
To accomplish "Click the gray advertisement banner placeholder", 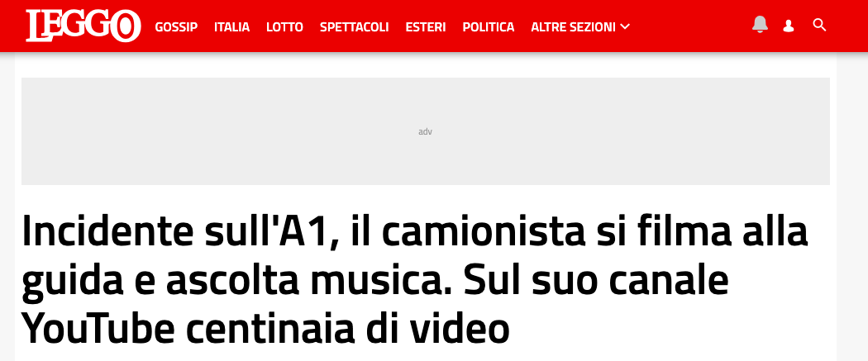I will (x=425, y=131).
